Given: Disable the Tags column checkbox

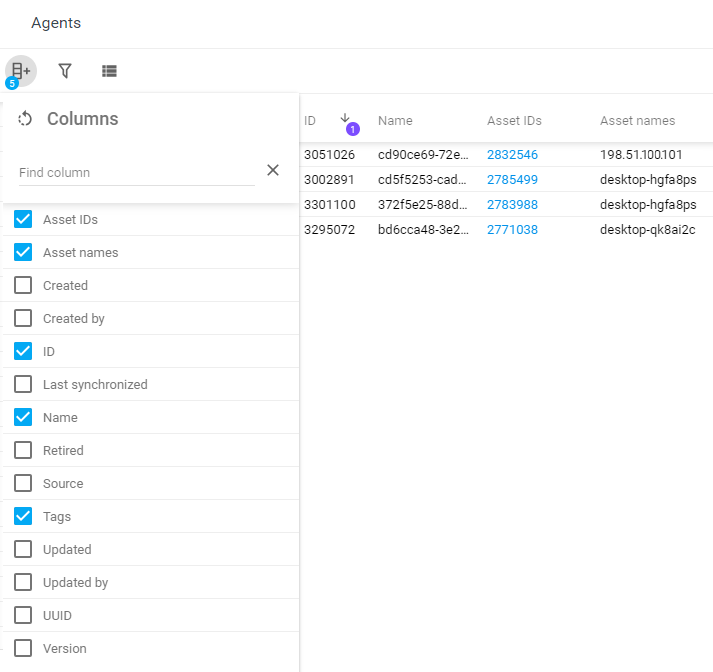Looking at the screenshot, I should pyautogui.click(x=23, y=516).
